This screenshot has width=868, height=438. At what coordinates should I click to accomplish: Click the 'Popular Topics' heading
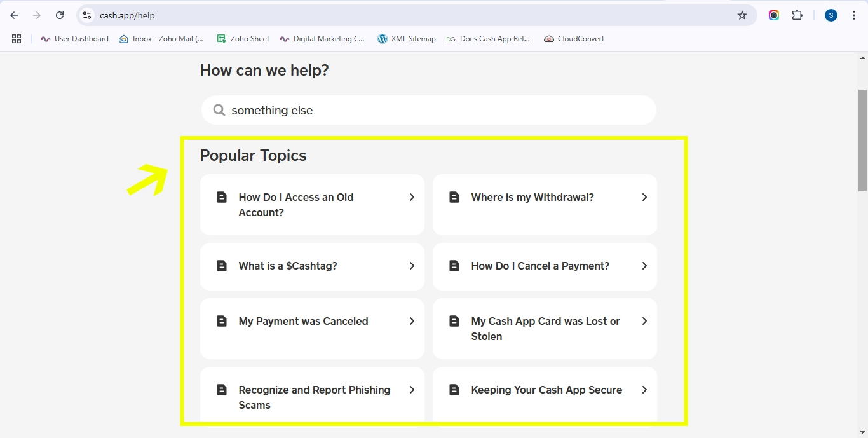pyautogui.click(x=253, y=156)
